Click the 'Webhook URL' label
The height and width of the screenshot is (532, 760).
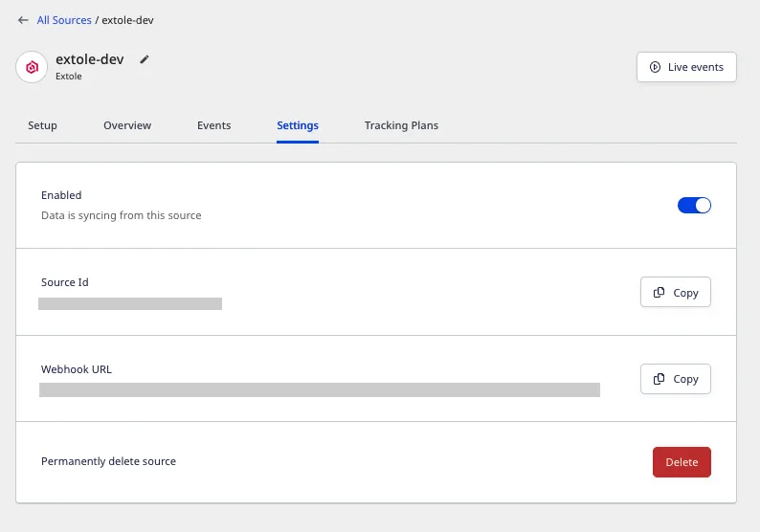(x=77, y=369)
